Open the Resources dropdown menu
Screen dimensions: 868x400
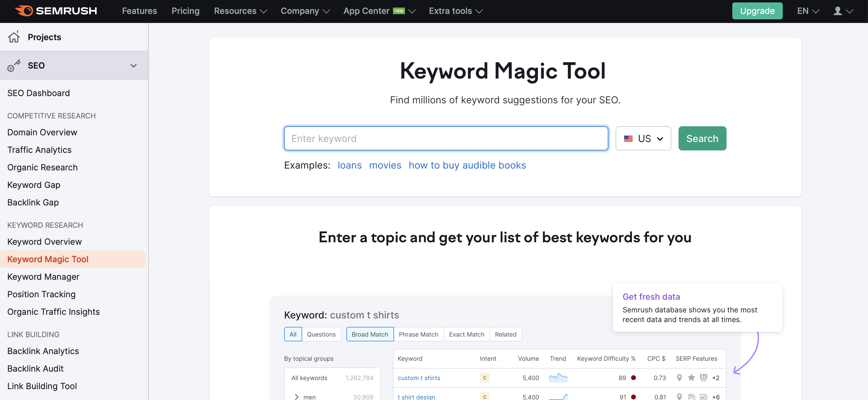240,11
